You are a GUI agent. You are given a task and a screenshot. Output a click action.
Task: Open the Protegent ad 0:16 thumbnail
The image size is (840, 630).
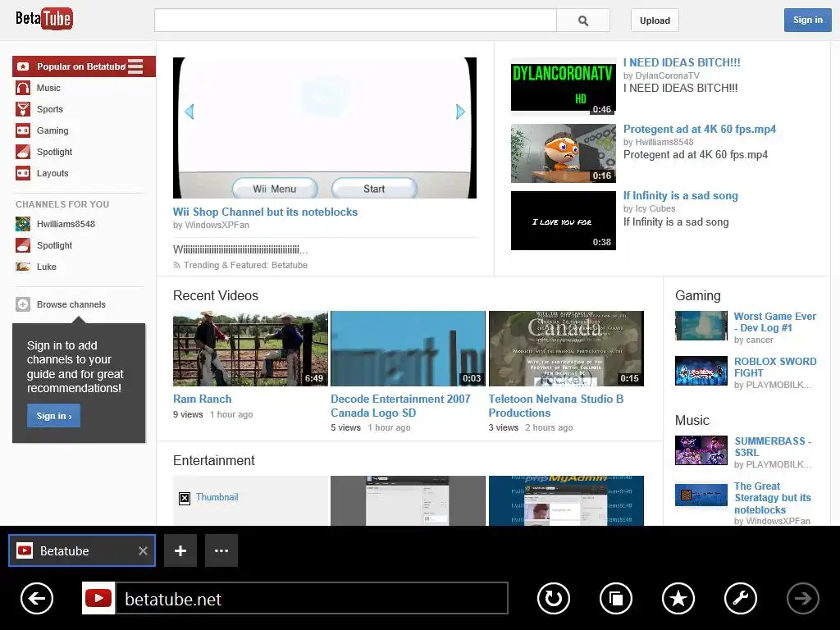[x=563, y=153]
